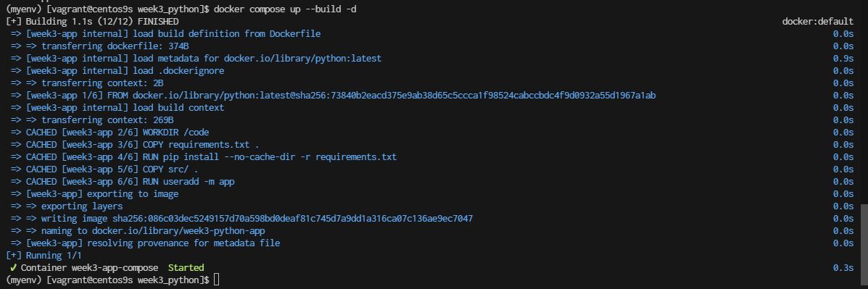Click the green checkmark beside Container week3-app-compose

(x=13, y=267)
